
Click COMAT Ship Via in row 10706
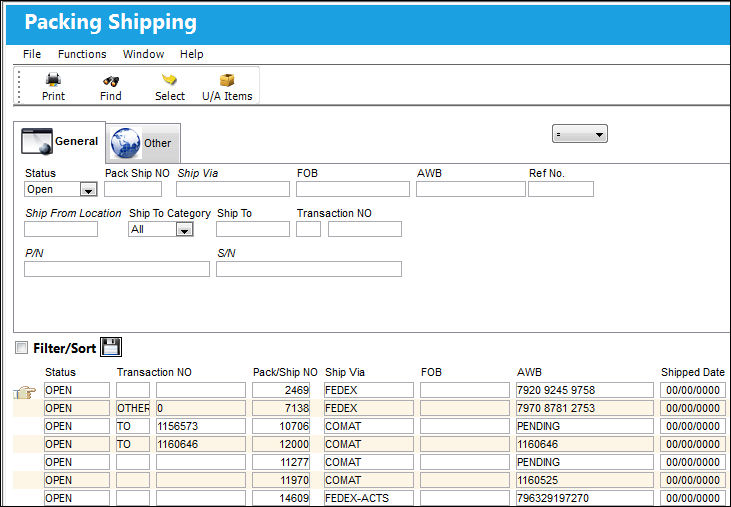pos(369,426)
